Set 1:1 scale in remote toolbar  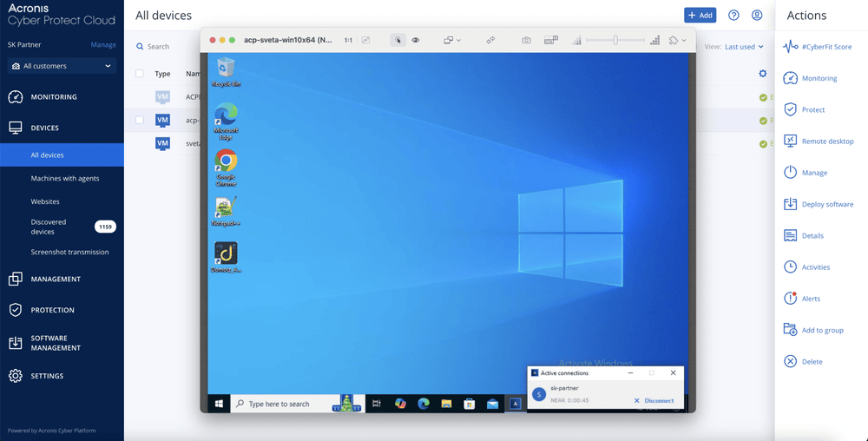pyautogui.click(x=348, y=41)
